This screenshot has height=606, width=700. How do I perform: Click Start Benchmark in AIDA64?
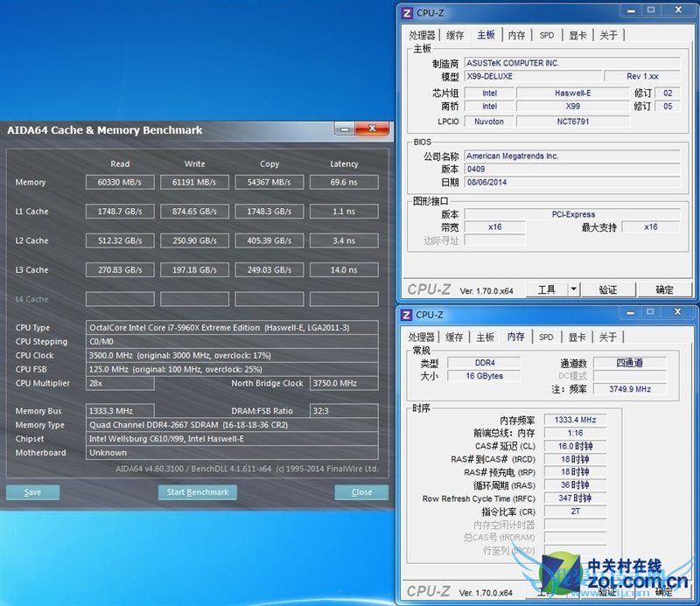click(198, 492)
